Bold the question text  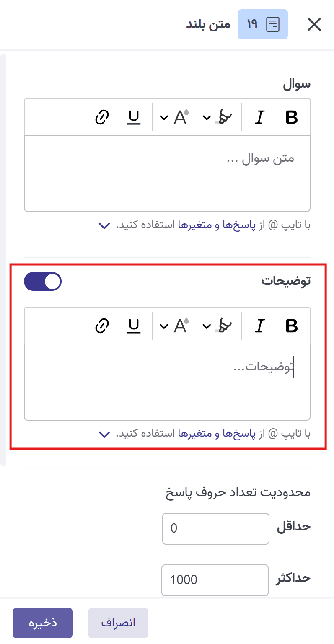[292, 117]
